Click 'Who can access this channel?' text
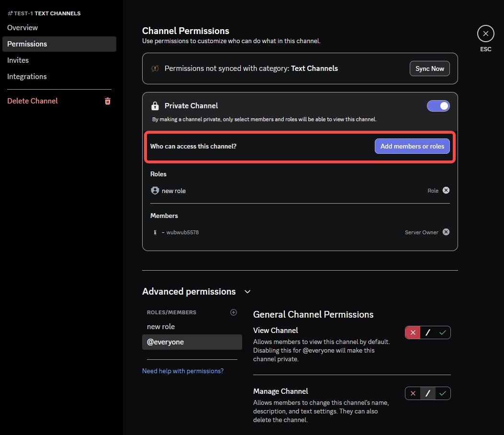Screen dimensions: 504x435 point(193,147)
